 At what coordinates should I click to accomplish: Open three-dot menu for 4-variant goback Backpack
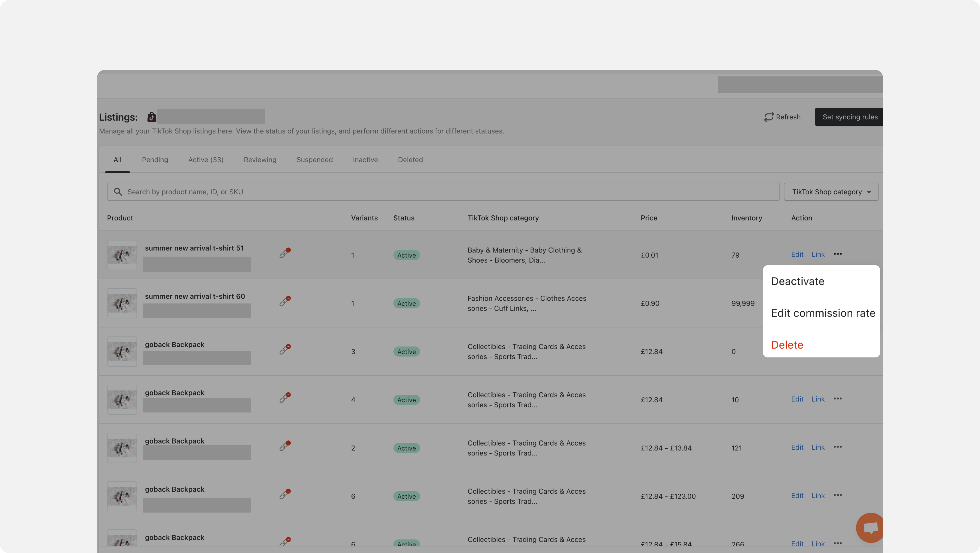tap(838, 399)
